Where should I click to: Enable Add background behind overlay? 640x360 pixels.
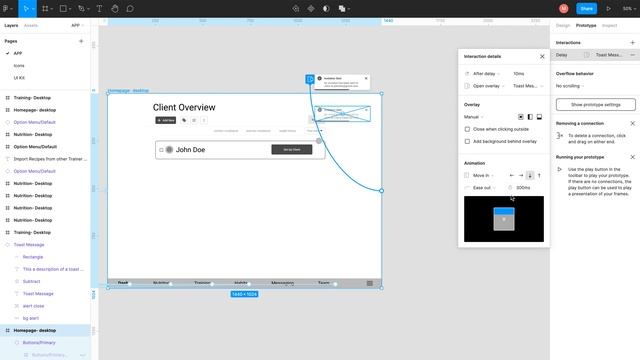[x=467, y=142]
